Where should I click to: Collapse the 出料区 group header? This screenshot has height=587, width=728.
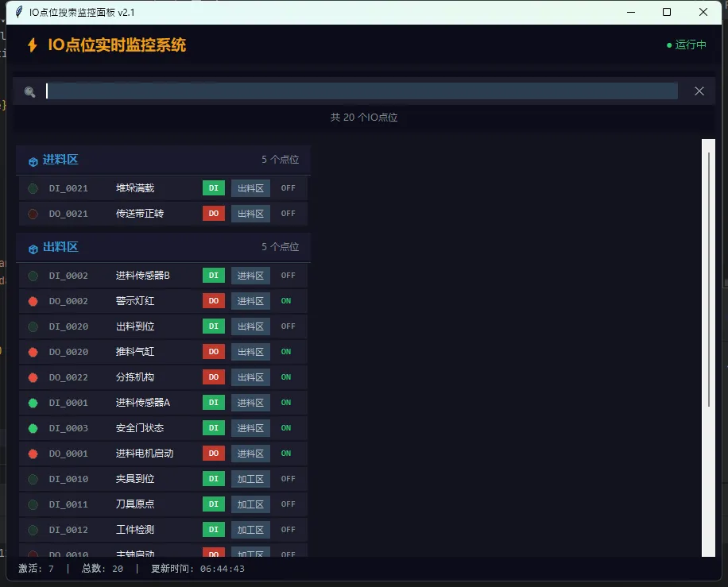[60, 247]
